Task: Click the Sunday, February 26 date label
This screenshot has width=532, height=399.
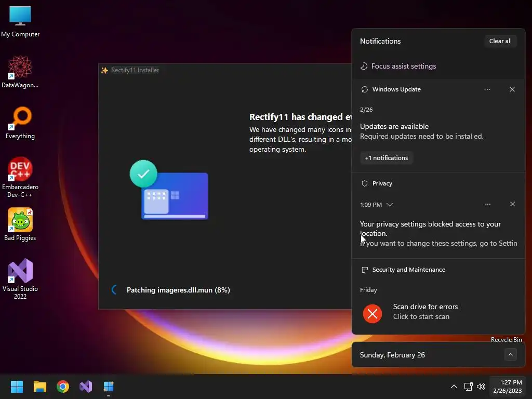Action: (392, 355)
